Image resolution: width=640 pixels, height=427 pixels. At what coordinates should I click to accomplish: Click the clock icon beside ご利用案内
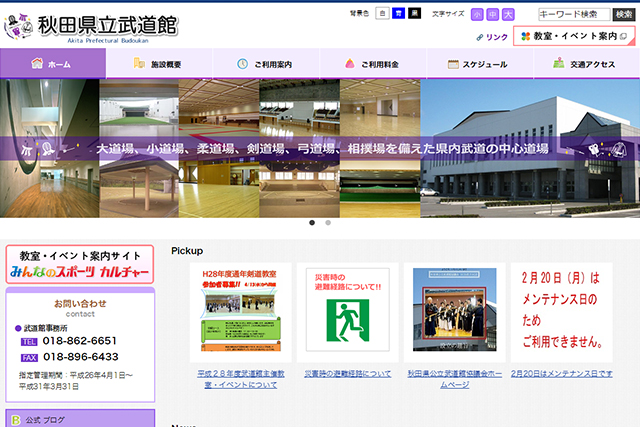coord(242,64)
